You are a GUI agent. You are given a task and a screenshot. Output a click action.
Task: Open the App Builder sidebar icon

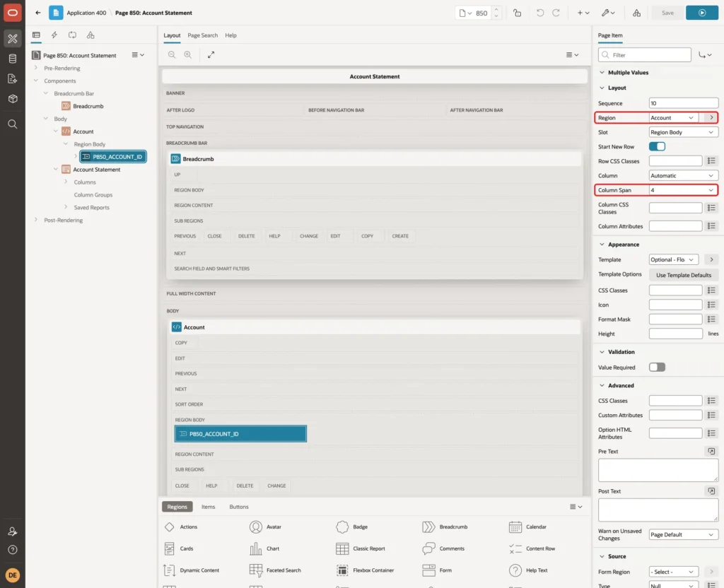click(13, 39)
